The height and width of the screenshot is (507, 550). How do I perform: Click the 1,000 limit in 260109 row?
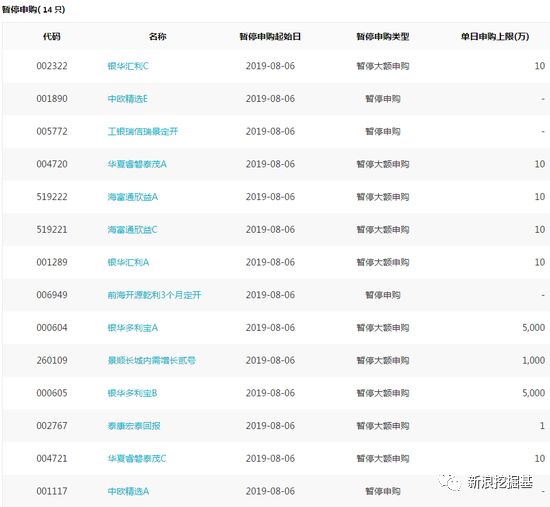(x=534, y=360)
